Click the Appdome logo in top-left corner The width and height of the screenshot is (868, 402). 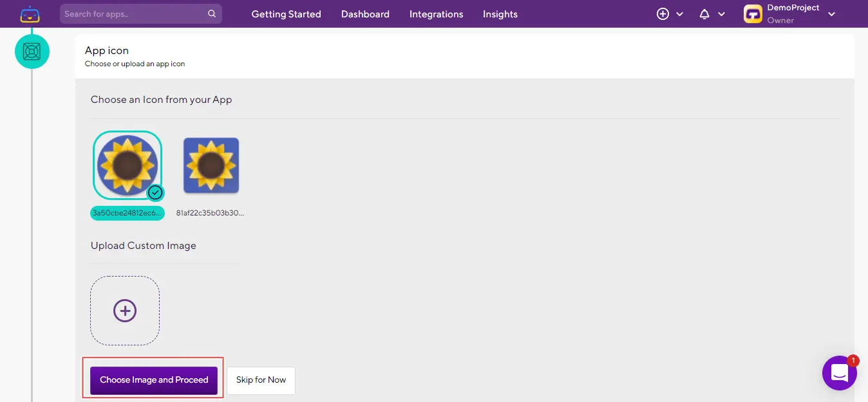[x=30, y=14]
